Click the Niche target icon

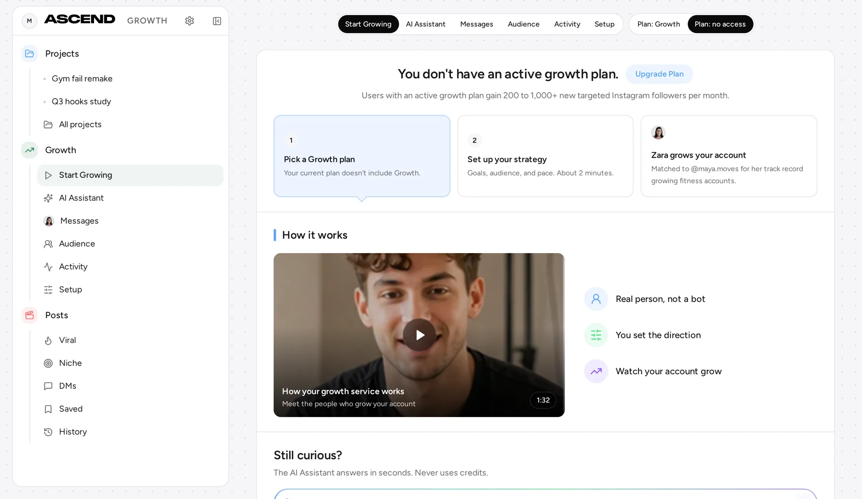coord(48,363)
